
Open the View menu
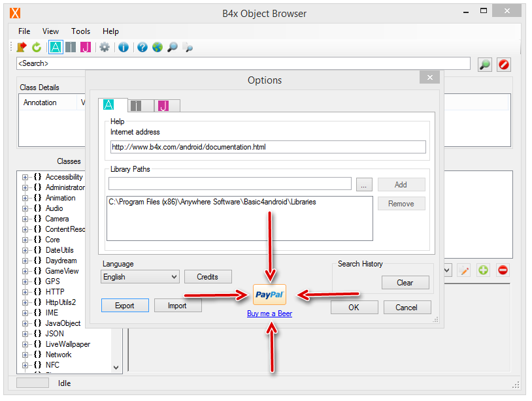tap(50, 31)
